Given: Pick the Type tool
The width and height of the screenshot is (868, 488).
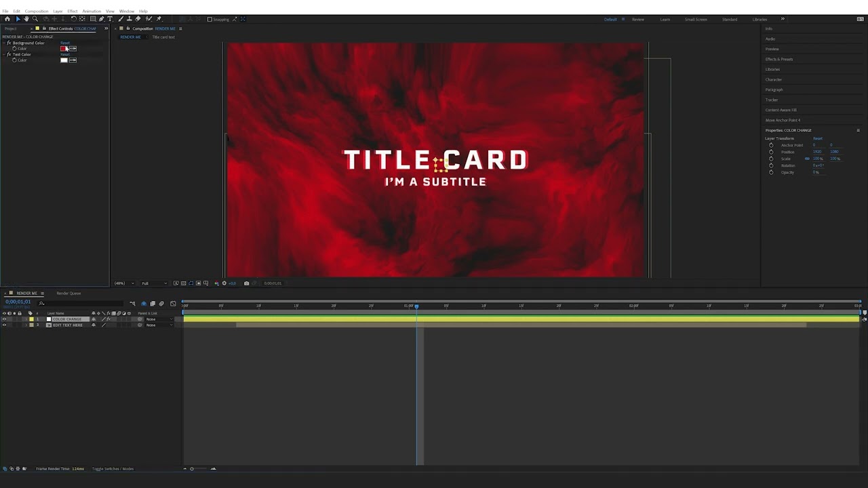Looking at the screenshot, I should coord(108,19).
